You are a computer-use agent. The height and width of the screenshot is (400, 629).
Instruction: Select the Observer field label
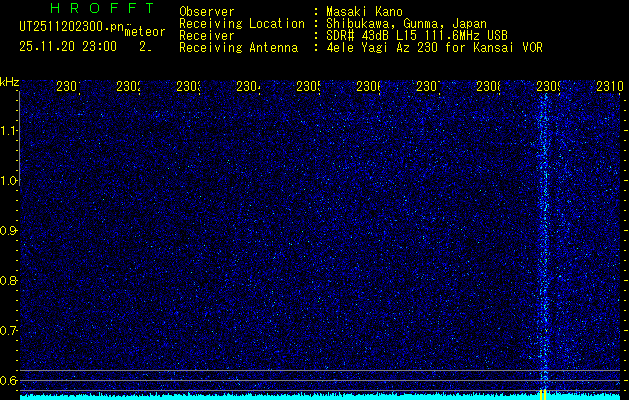207,11
